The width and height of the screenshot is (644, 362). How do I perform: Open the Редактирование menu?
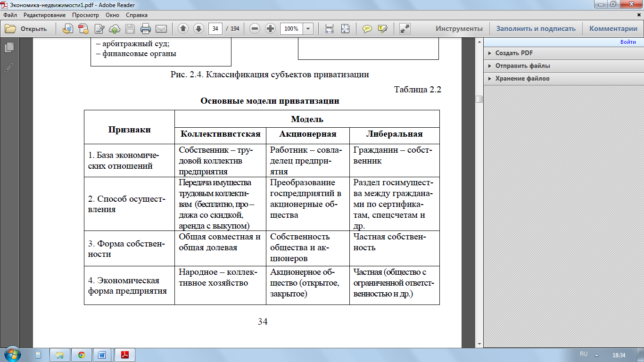[x=45, y=15]
